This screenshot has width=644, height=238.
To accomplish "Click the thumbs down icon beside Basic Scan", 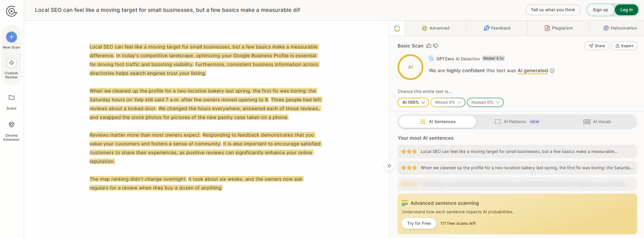I will pyautogui.click(x=436, y=46).
